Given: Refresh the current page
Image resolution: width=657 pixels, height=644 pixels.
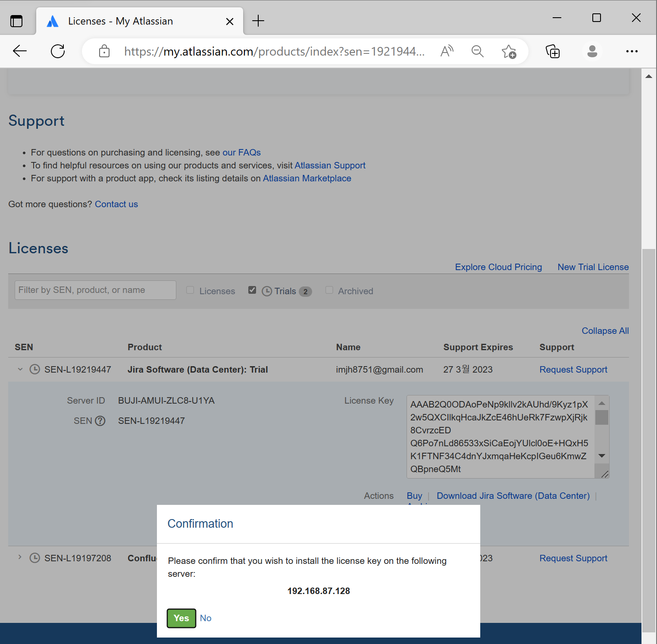Looking at the screenshot, I should click(x=58, y=51).
